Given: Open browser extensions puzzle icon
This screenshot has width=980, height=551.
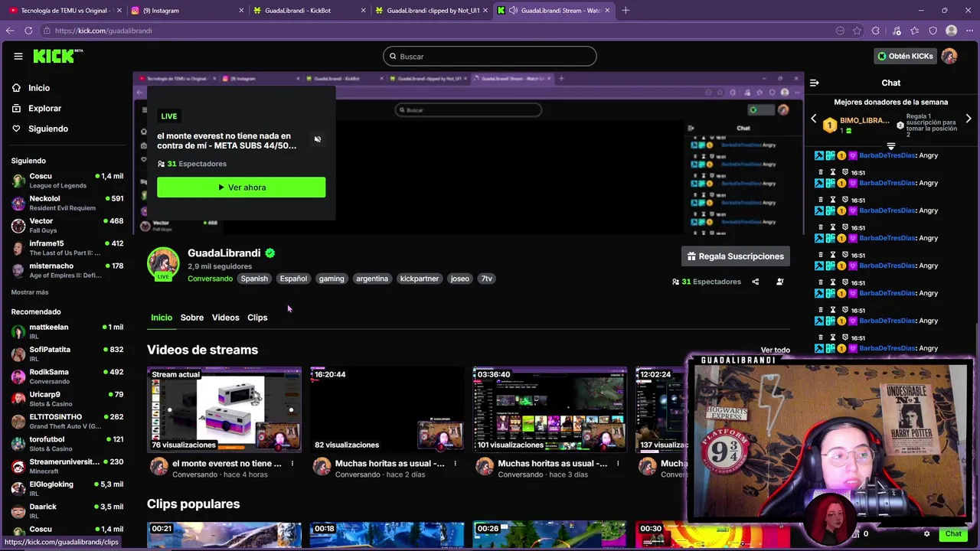Looking at the screenshot, I should [x=876, y=31].
